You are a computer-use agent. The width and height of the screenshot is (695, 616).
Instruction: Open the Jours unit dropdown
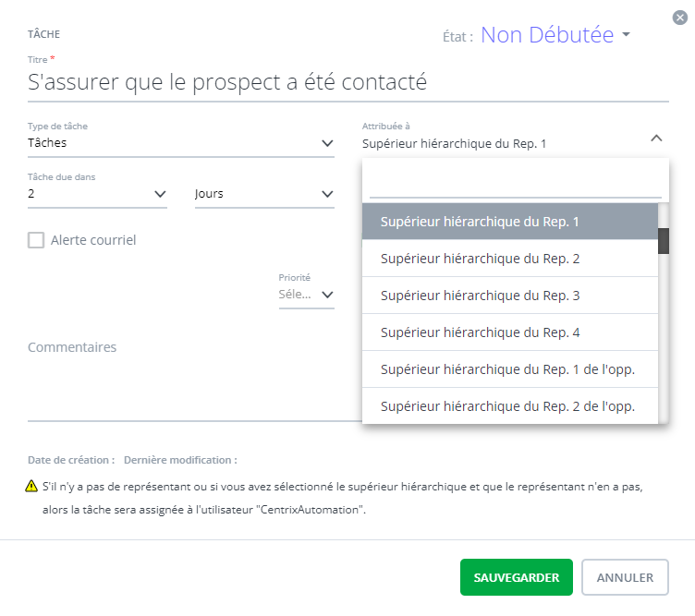[x=326, y=194]
